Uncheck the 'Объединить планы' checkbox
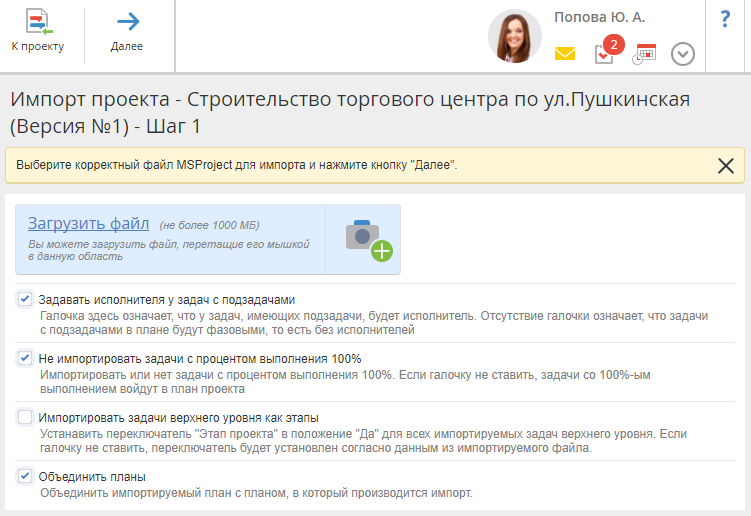751x516 pixels. 25,476
